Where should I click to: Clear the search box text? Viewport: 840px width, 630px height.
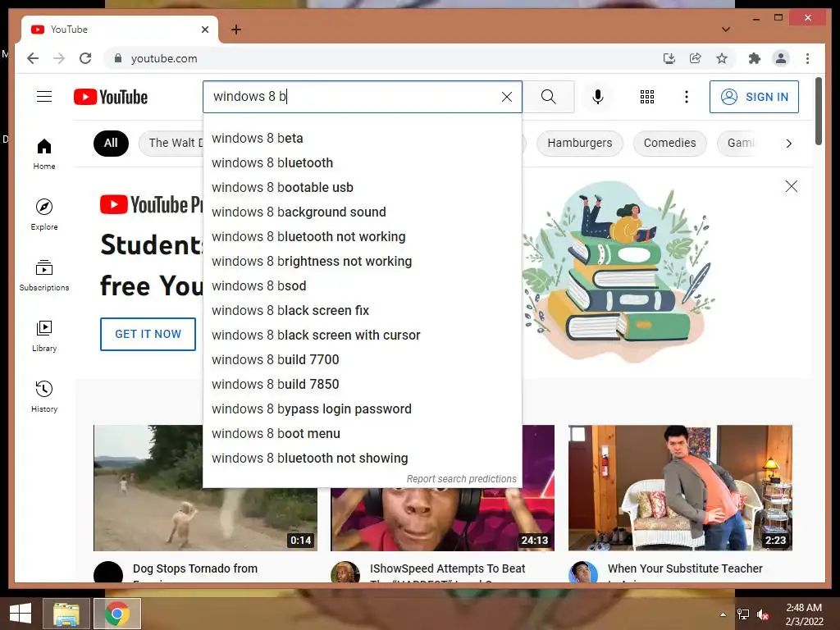click(507, 97)
